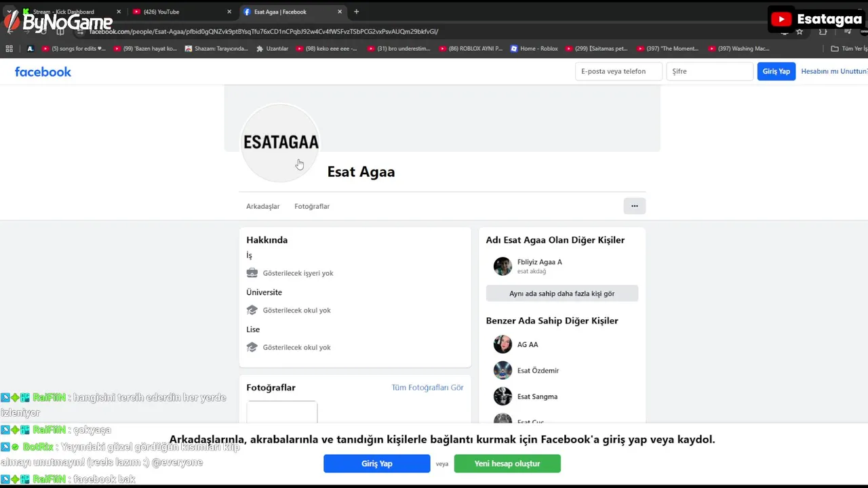The image size is (868, 488).
Task: Open the Esat Özdemir name link
Action: click(538, 370)
